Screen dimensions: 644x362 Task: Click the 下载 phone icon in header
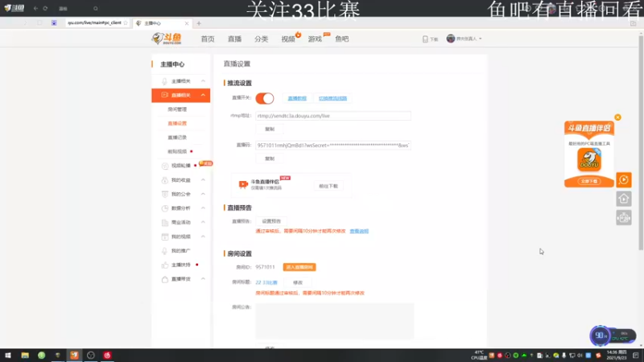pos(425,39)
